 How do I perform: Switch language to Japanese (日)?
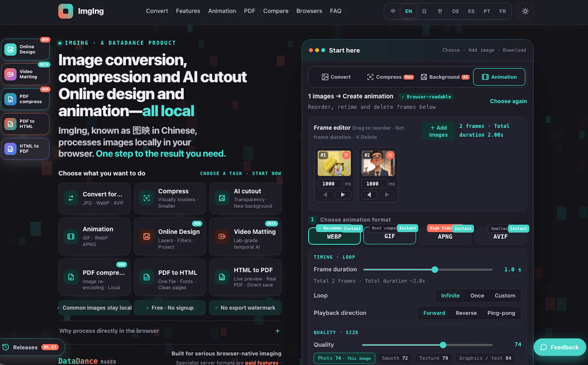point(424,11)
